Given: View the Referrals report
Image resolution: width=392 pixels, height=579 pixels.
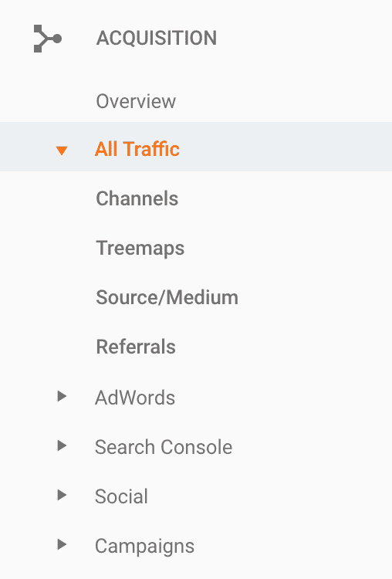Looking at the screenshot, I should coord(136,347).
